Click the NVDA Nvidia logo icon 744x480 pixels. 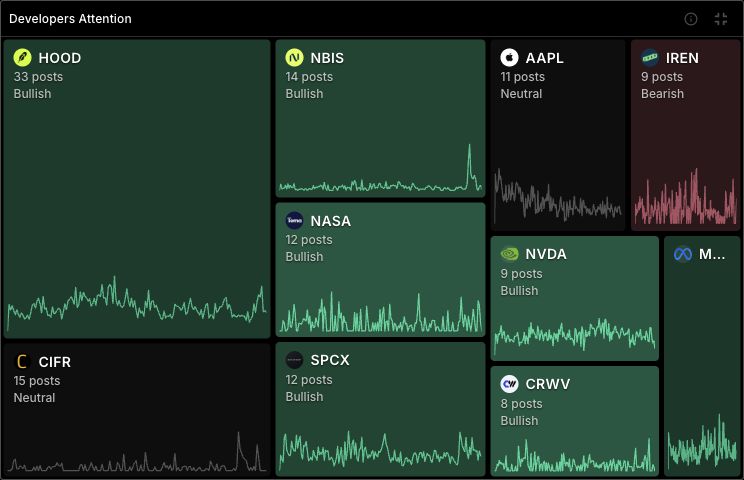509,254
